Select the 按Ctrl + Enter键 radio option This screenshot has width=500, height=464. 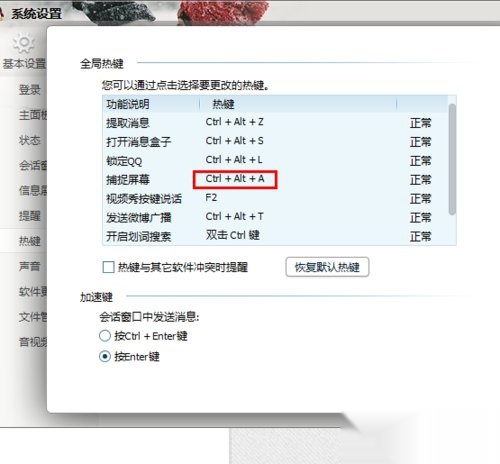[x=105, y=336]
